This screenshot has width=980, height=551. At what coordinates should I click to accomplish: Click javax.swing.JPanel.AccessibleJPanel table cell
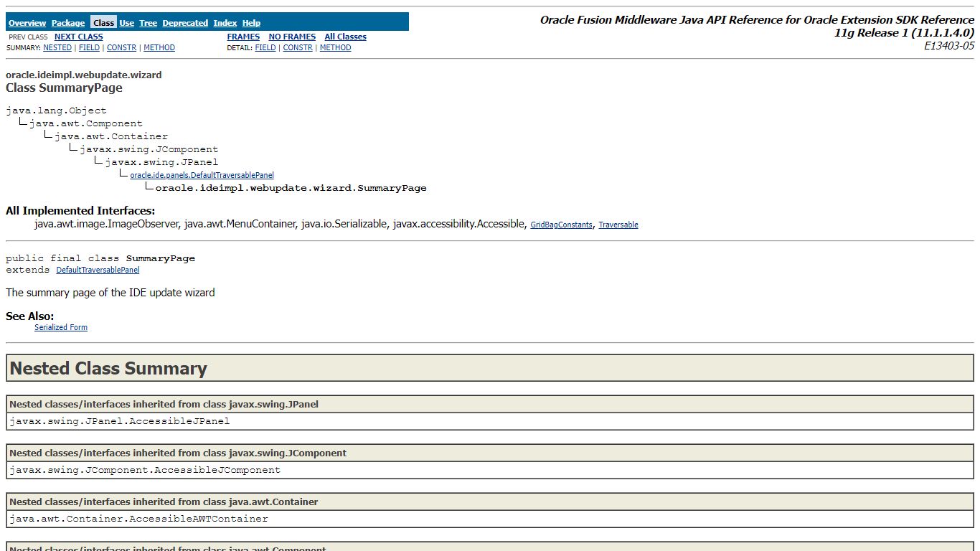tap(490, 421)
